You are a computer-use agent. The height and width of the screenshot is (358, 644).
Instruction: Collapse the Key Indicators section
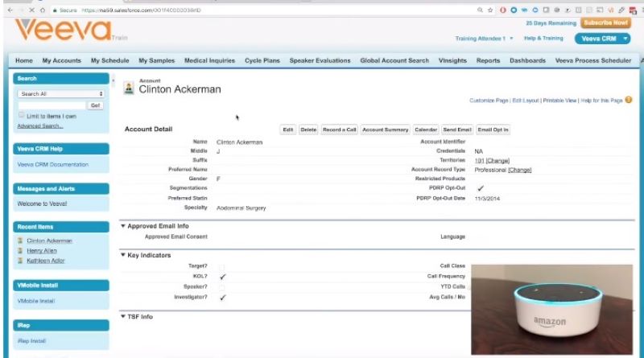pyautogui.click(x=123, y=255)
